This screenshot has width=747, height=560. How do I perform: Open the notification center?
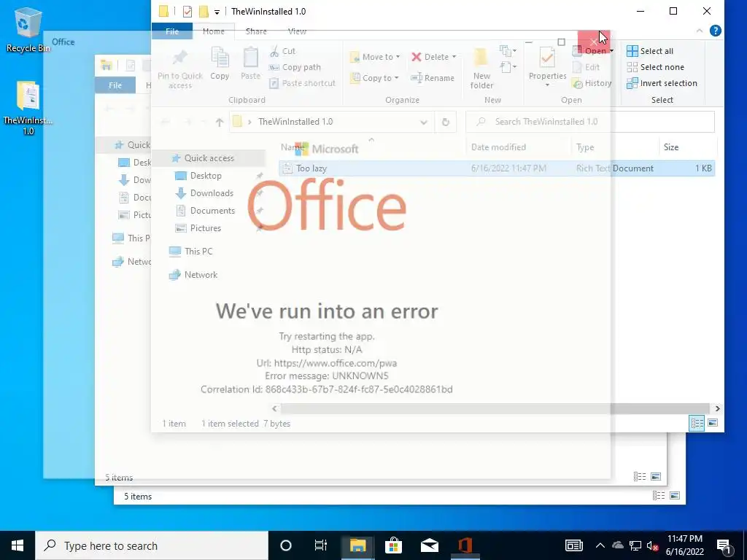(x=724, y=547)
